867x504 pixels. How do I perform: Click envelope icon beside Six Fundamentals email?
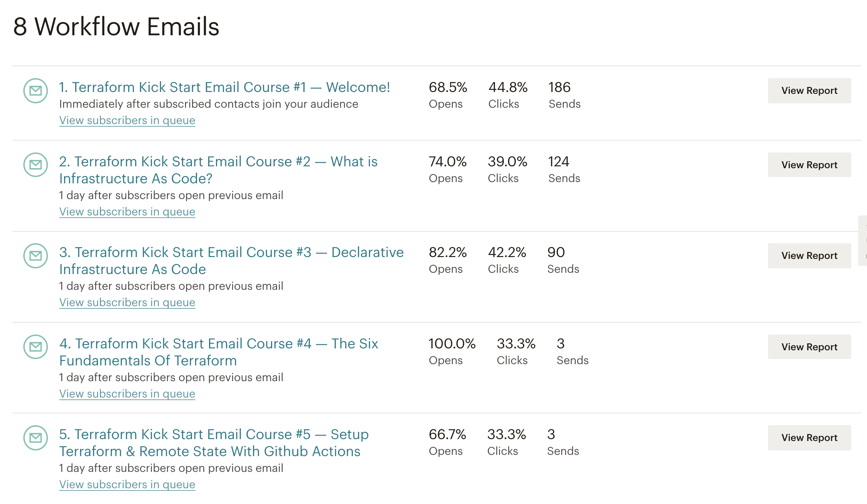[x=35, y=347]
